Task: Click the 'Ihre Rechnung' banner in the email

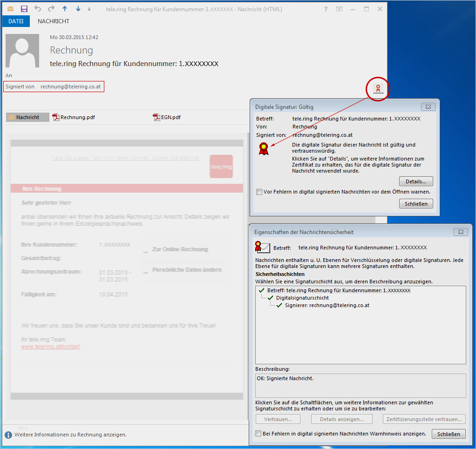Action: [127, 188]
